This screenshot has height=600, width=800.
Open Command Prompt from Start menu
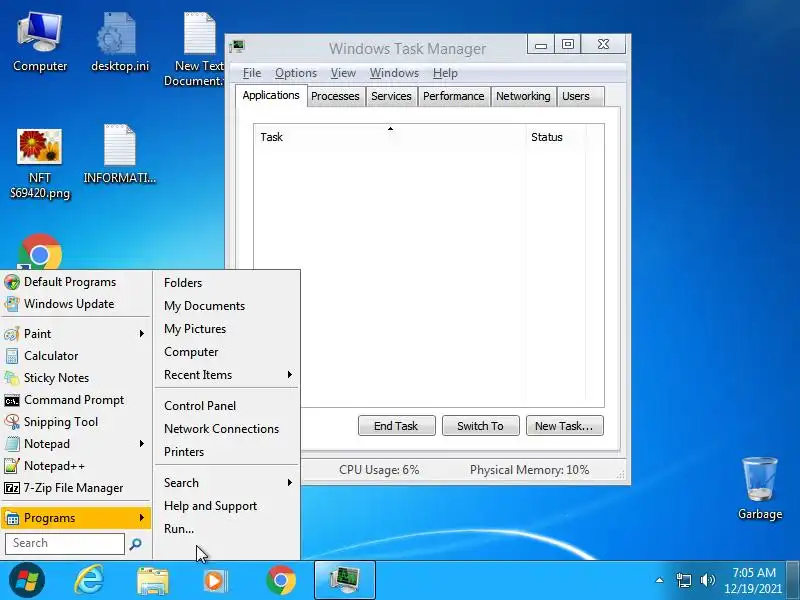pyautogui.click(x=76, y=399)
